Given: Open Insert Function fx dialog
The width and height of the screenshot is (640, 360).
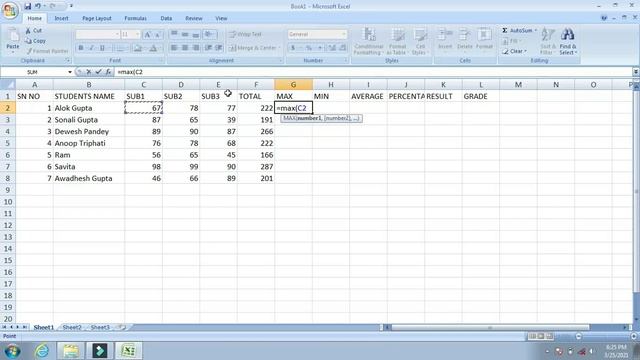Looking at the screenshot, I should coord(108,72).
